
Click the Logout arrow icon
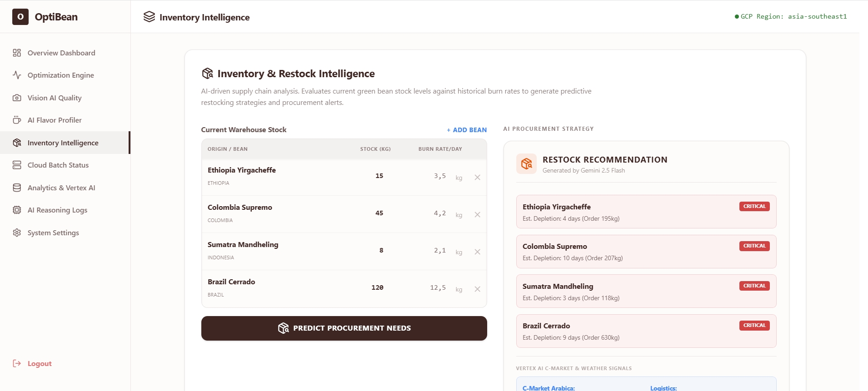[x=17, y=363]
